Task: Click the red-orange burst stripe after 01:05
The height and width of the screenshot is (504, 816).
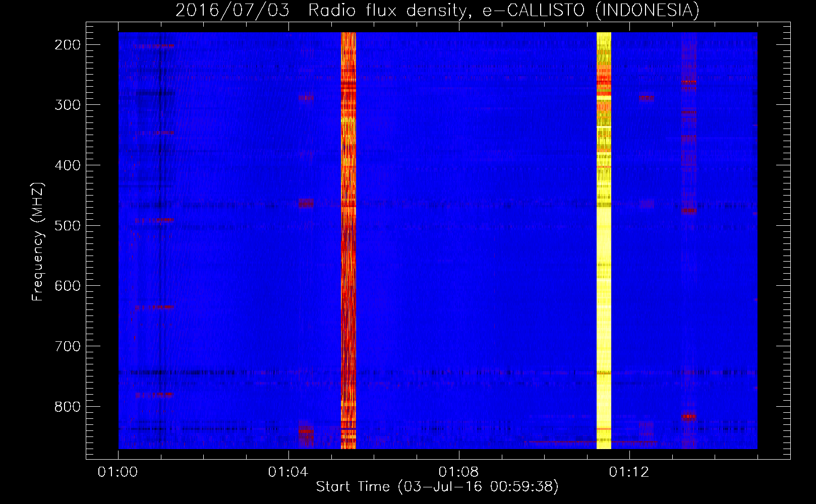Action: point(348,240)
